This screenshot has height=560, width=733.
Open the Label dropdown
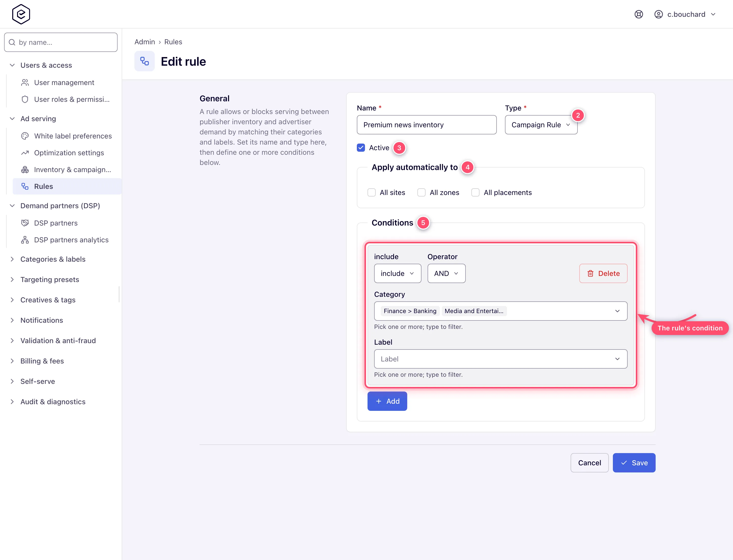pos(500,359)
